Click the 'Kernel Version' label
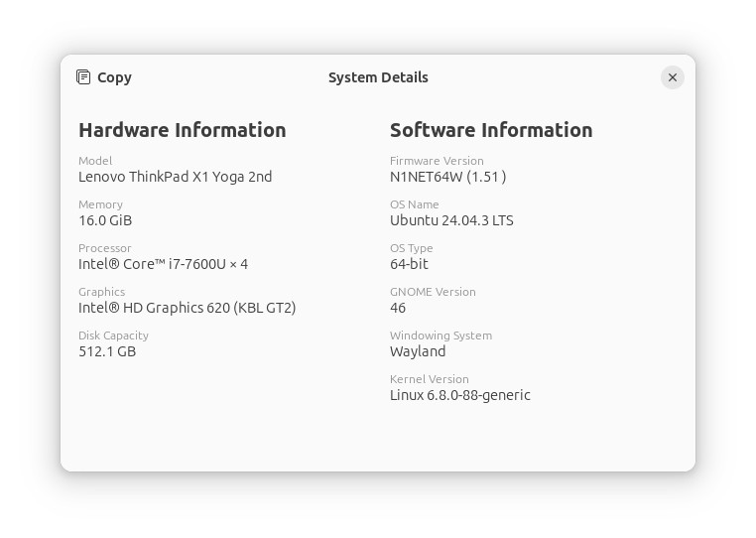756x538 pixels. (430, 379)
